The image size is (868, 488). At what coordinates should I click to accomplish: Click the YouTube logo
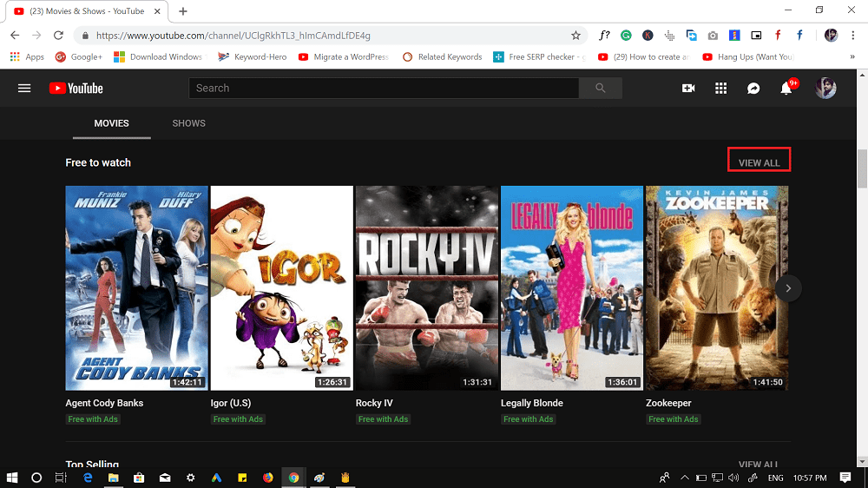(x=76, y=88)
